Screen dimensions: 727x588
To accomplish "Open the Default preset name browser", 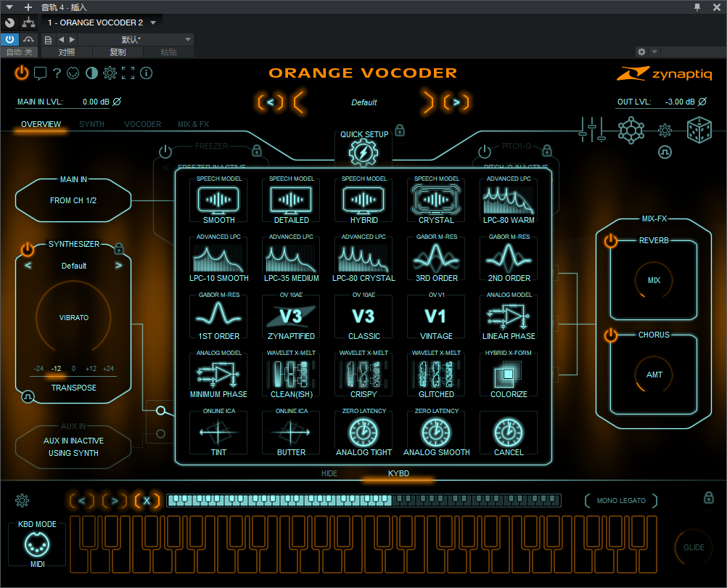I will pyautogui.click(x=364, y=102).
